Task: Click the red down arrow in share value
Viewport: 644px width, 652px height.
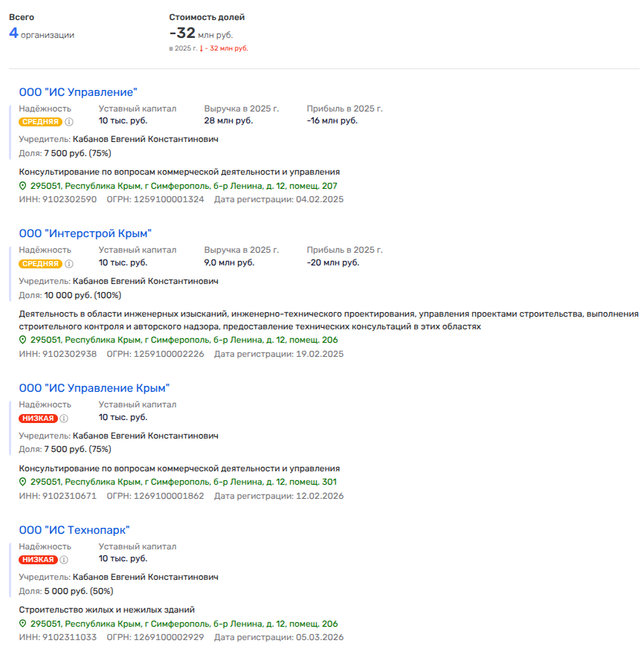Action: (x=201, y=48)
